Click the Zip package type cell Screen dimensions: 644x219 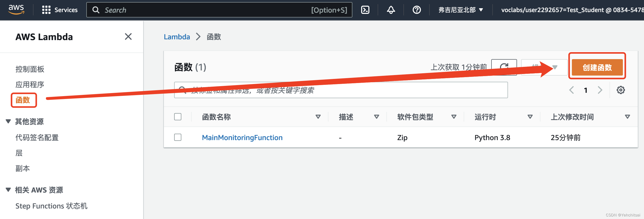(x=402, y=138)
